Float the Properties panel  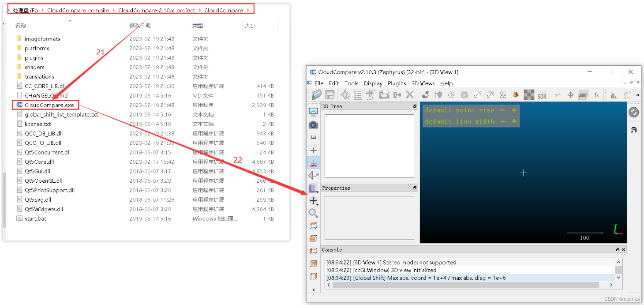pos(415,188)
